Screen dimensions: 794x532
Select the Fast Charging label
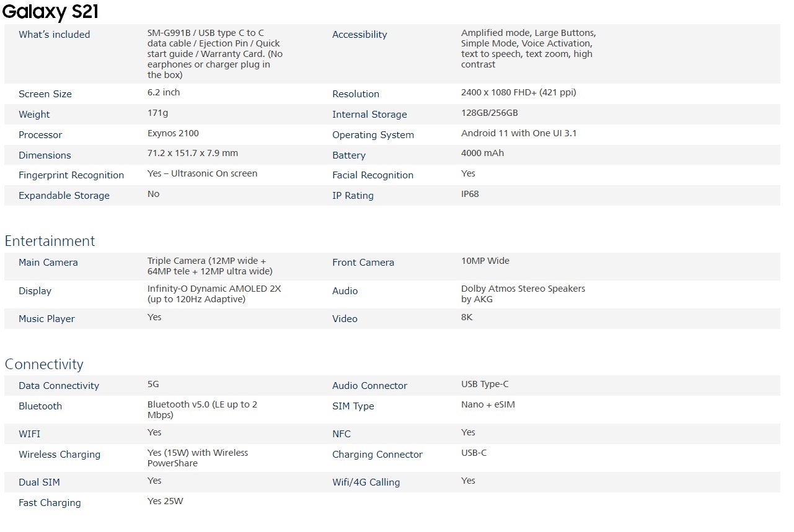coord(50,503)
